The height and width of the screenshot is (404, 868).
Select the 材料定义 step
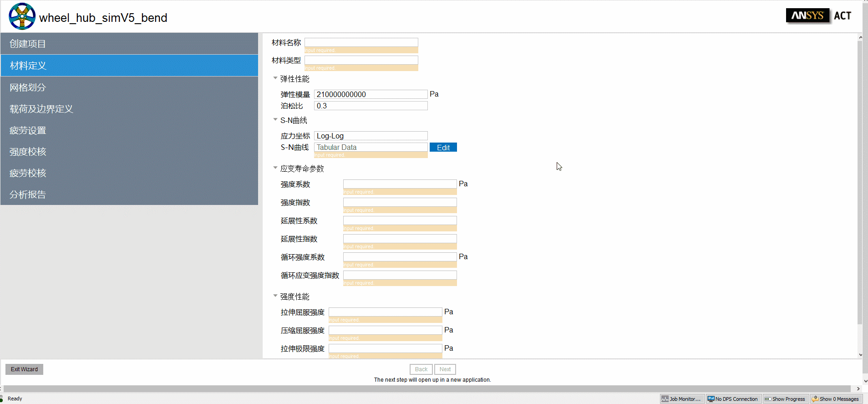pyautogui.click(x=129, y=66)
